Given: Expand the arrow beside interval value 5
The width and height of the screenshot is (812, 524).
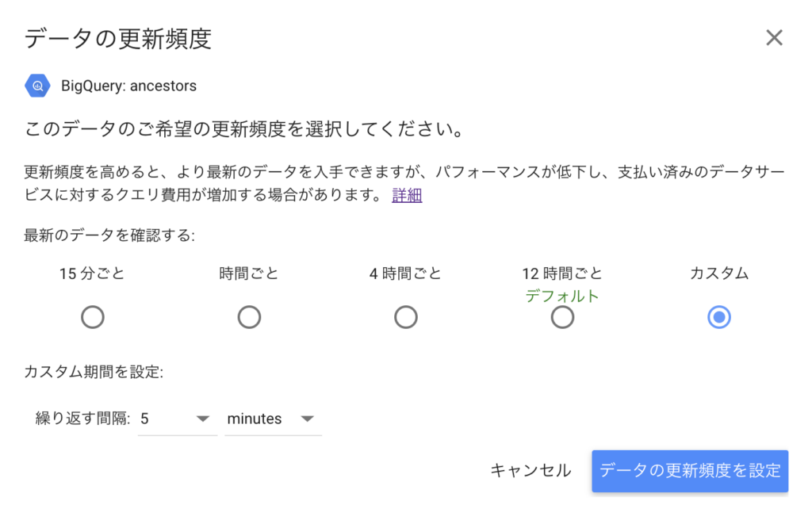Looking at the screenshot, I should coord(203,419).
